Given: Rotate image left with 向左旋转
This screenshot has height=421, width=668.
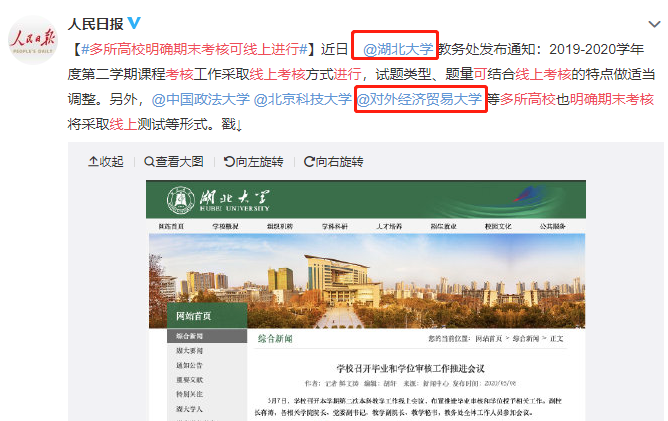Looking at the screenshot, I should [254, 162].
